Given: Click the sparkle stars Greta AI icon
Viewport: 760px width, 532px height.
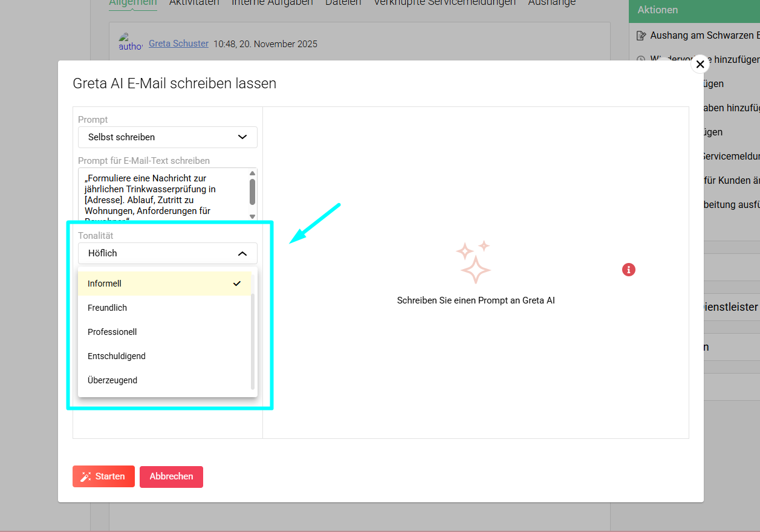Looking at the screenshot, I should click(473, 262).
